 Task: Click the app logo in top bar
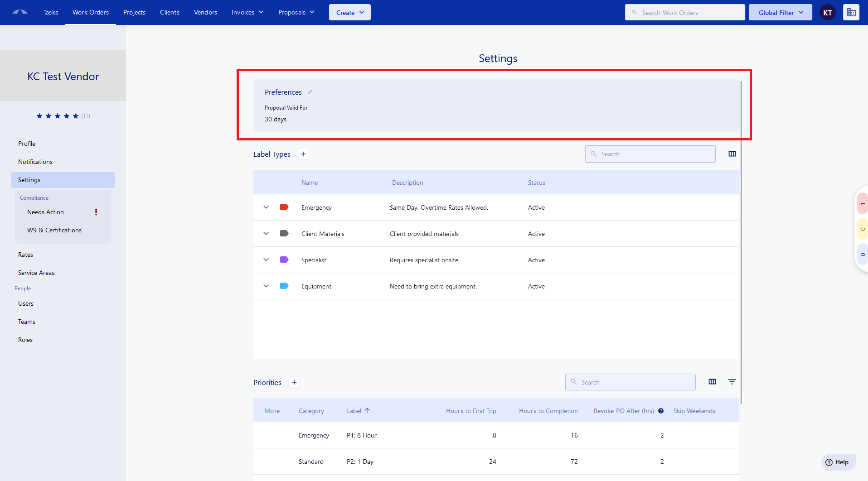coord(20,12)
